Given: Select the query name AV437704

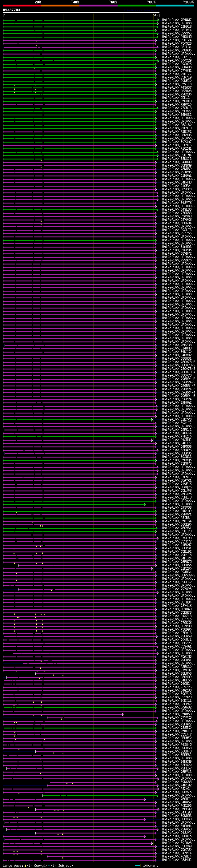Looking at the screenshot, I should [x=11, y=10].
